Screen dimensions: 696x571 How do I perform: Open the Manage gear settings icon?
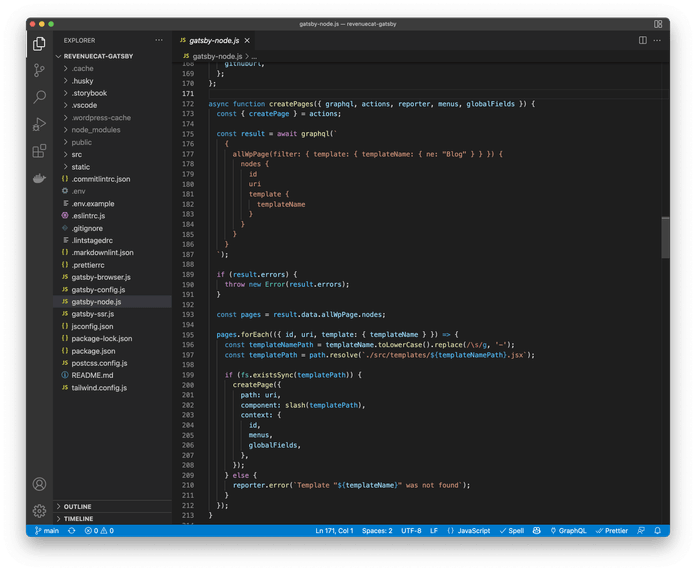click(x=39, y=510)
